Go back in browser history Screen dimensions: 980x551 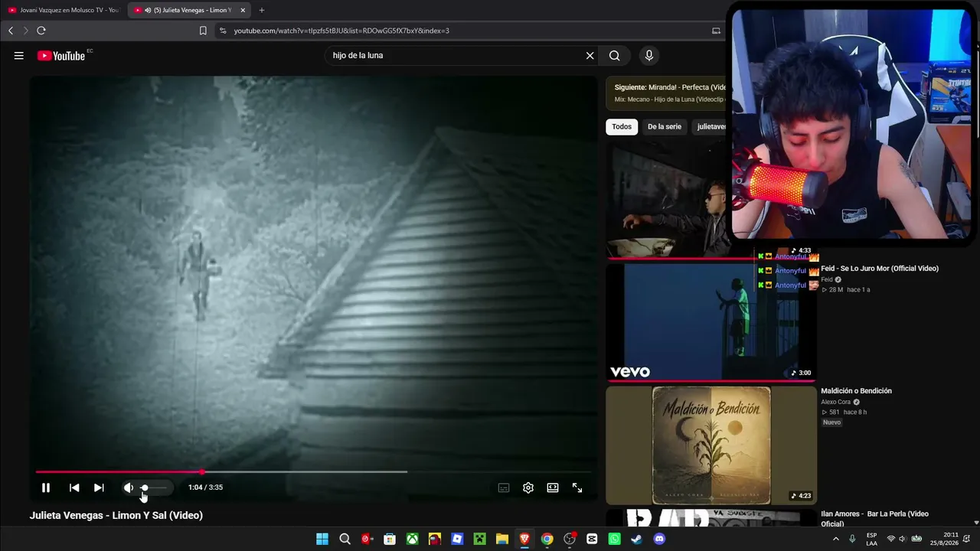(x=11, y=31)
